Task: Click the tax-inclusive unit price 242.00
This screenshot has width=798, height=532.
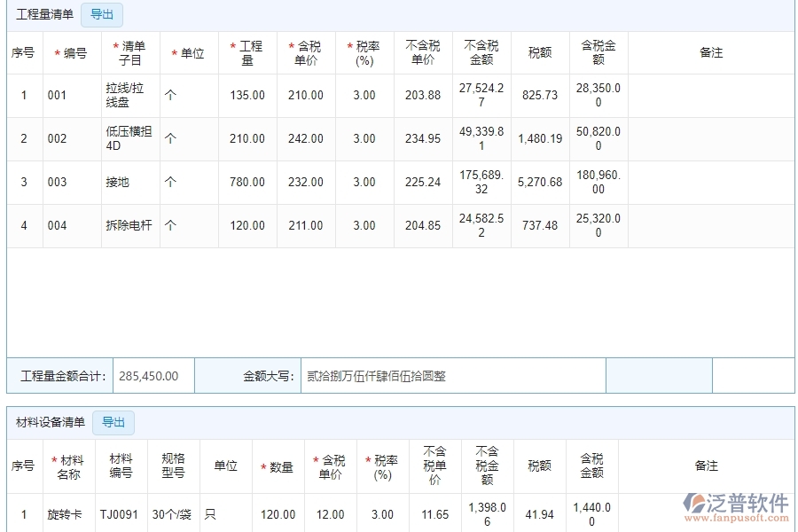Action: click(x=306, y=139)
